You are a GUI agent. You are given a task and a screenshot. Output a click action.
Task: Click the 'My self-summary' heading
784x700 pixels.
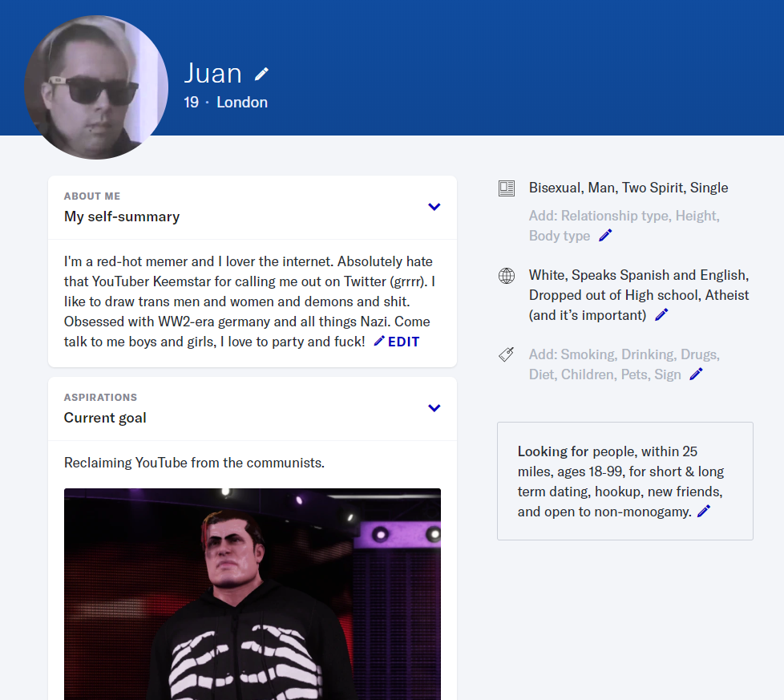122,216
